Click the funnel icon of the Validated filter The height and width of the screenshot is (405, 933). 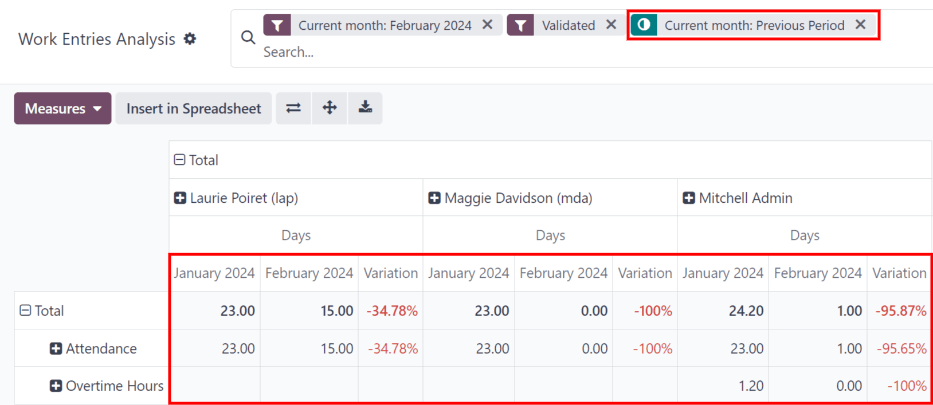521,25
